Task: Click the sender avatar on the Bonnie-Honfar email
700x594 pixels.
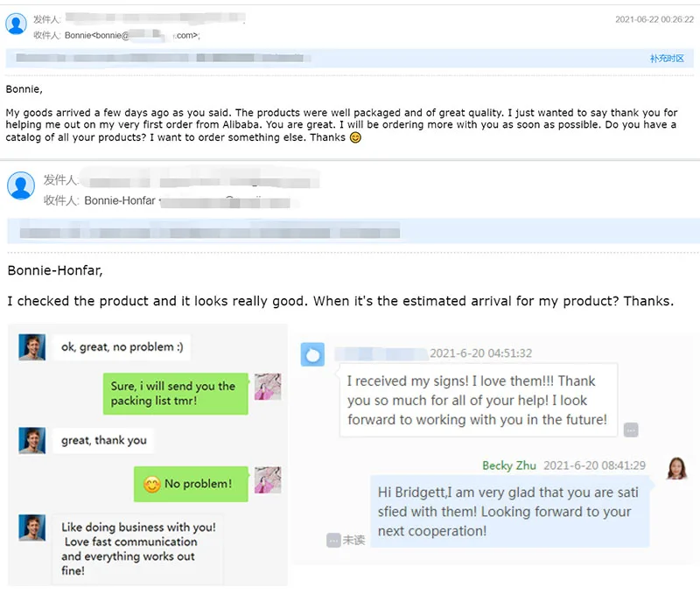Action: pos(21,185)
